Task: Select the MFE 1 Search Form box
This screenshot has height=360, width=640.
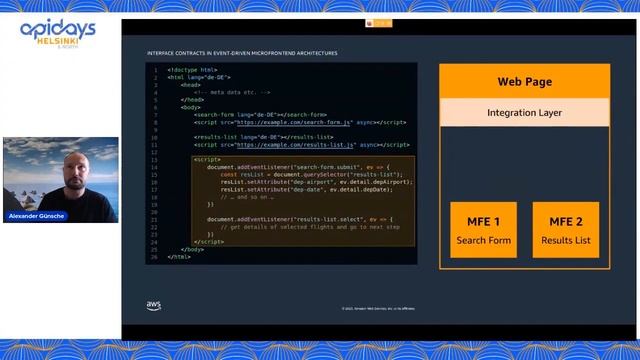Action: [484, 230]
